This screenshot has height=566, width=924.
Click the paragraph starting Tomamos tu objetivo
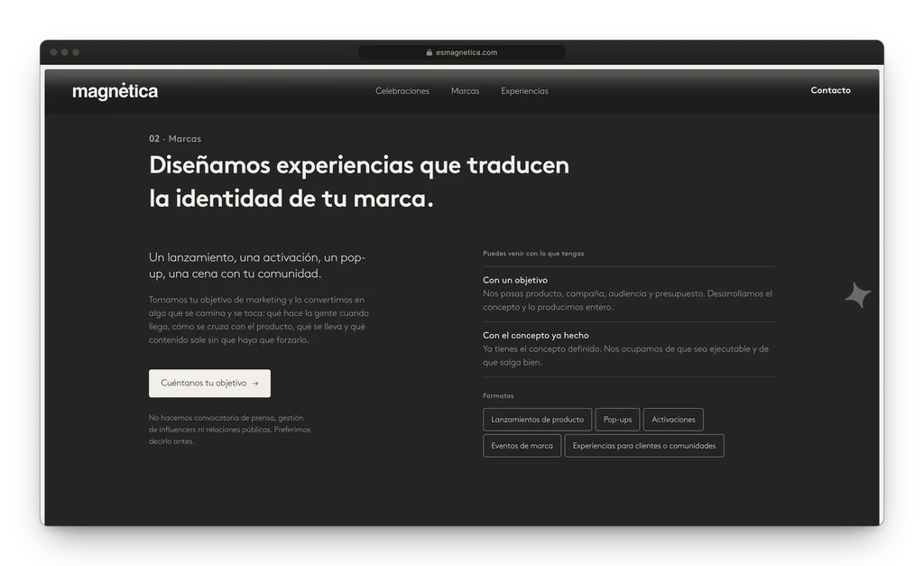(x=259, y=320)
